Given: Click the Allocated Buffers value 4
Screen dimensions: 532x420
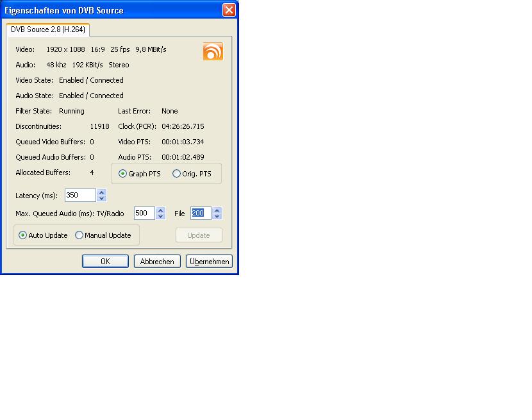Looking at the screenshot, I should 92,172.
